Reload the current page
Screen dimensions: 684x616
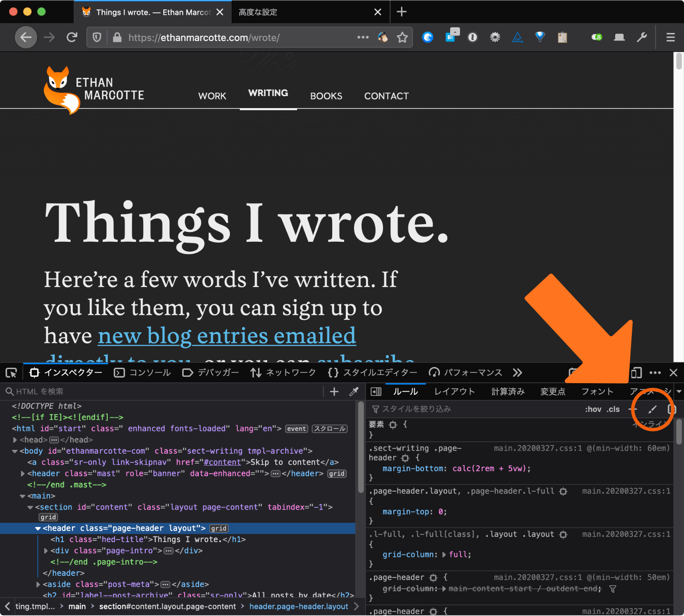[x=72, y=38]
